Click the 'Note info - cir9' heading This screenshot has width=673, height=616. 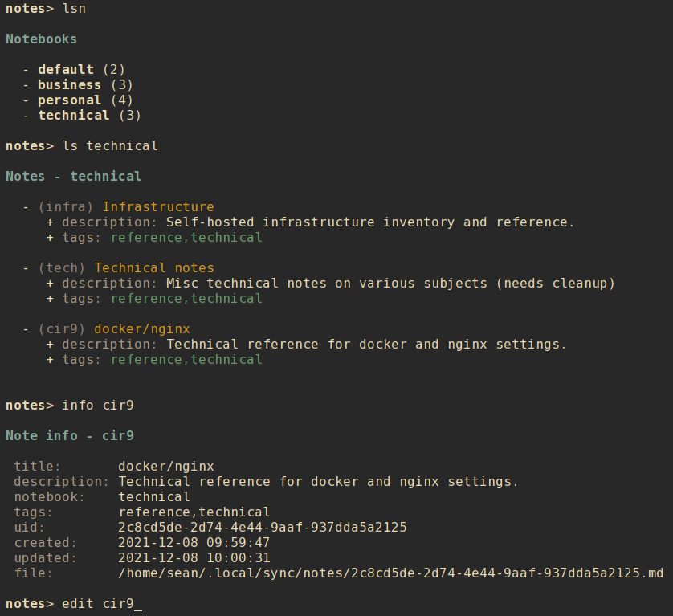(x=70, y=436)
